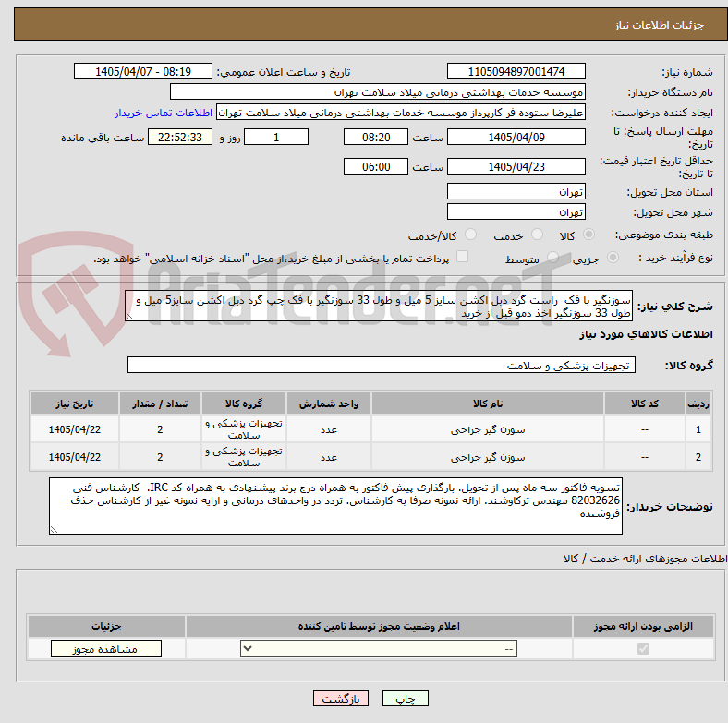The image size is (728, 723).
Task: Click the unit عدد in row 2
Action: tap(329, 458)
